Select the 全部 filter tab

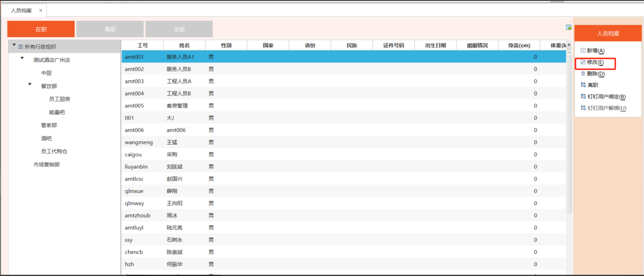(x=179, y=29)
